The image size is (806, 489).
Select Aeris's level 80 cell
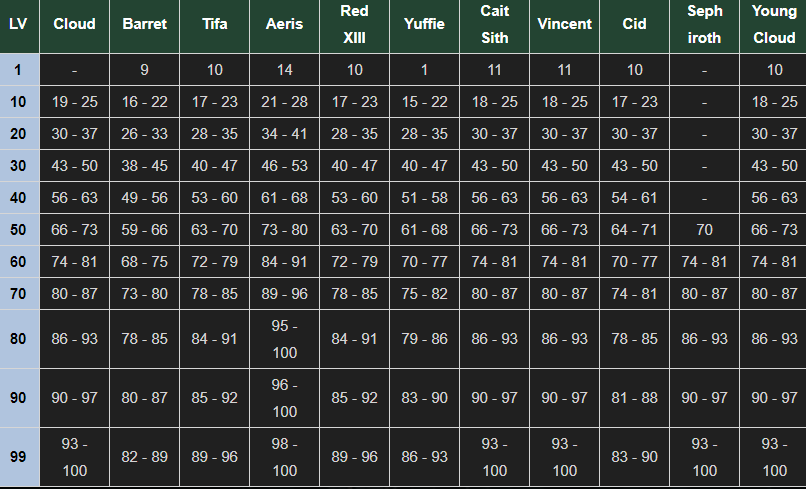click(x=285, y=339)
